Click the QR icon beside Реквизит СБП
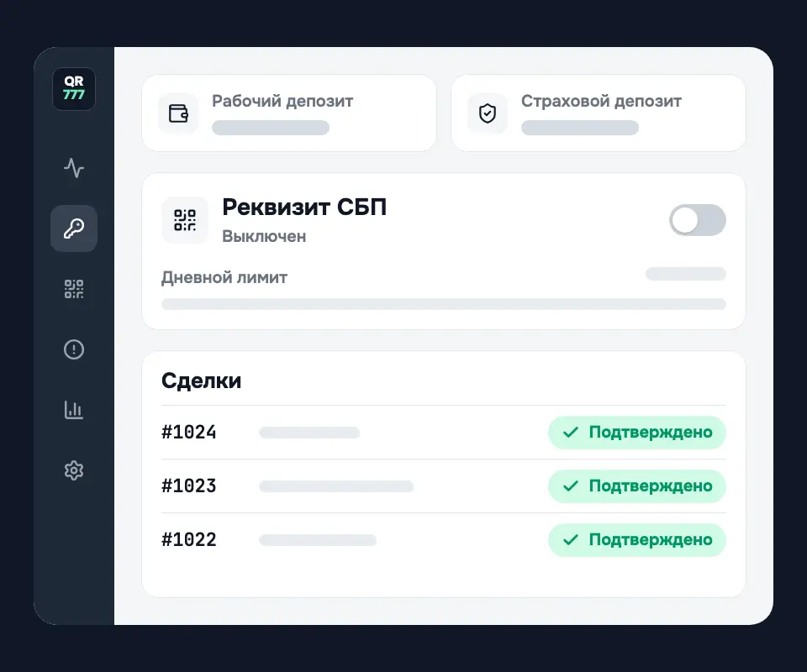807x672 pixels. coord(185,220)
